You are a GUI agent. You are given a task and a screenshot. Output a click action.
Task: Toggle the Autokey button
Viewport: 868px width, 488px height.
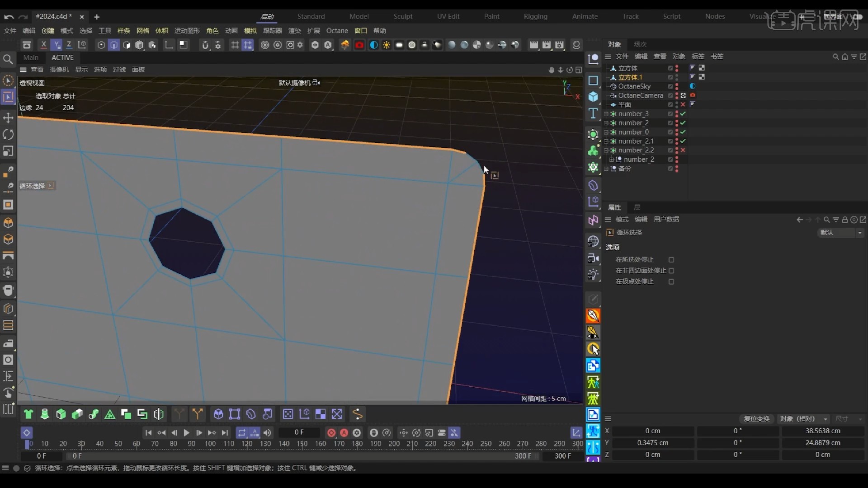coord(344,432)
